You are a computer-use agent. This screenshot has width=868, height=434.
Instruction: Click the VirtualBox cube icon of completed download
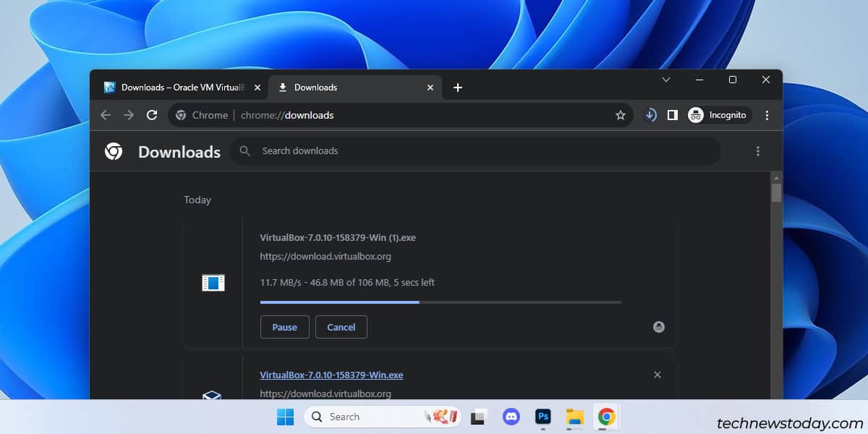pyautogui.click(x=212, y=395)
